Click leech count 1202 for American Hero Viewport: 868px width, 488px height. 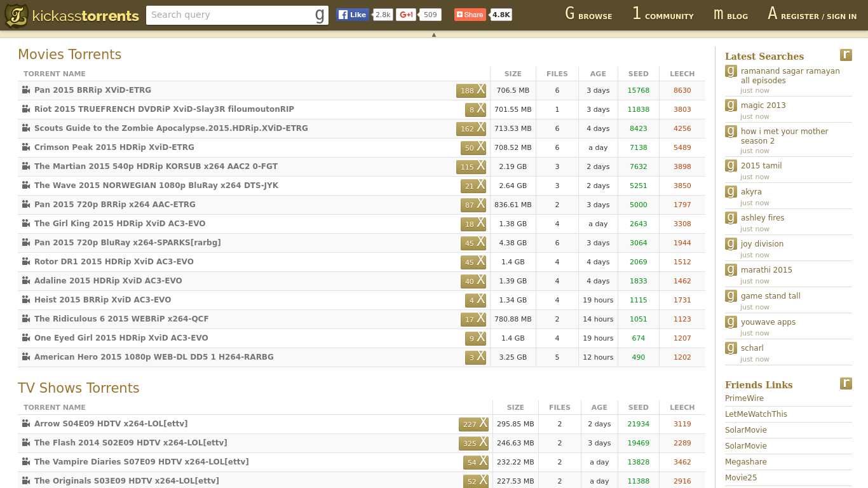point(682,357)
